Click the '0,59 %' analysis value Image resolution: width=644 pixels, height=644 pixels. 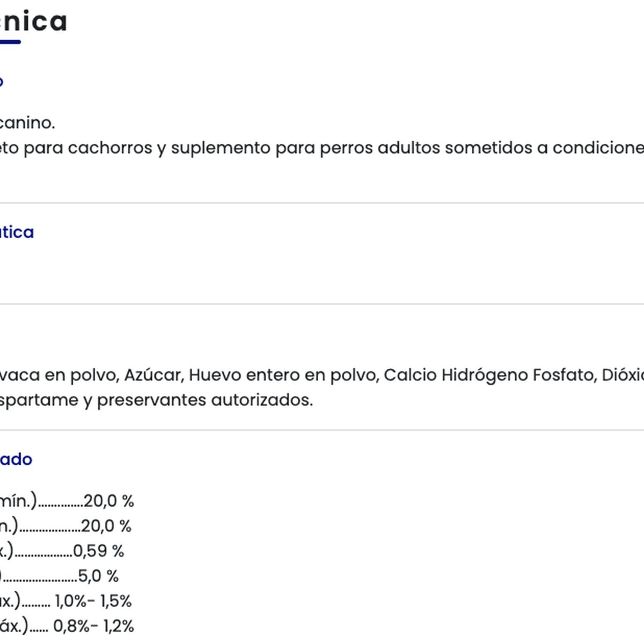click(x=98, y=551)
